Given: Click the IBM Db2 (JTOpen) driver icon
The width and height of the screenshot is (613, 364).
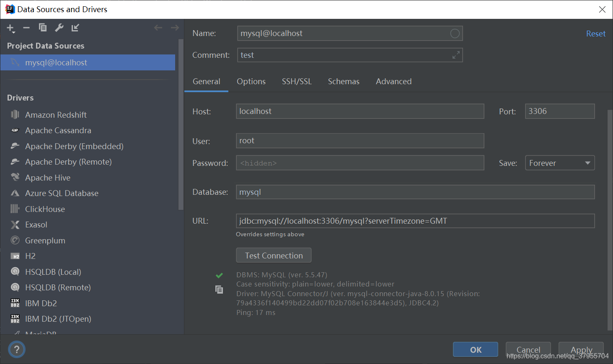Looking at the screenshot, I should click(15, 319).
